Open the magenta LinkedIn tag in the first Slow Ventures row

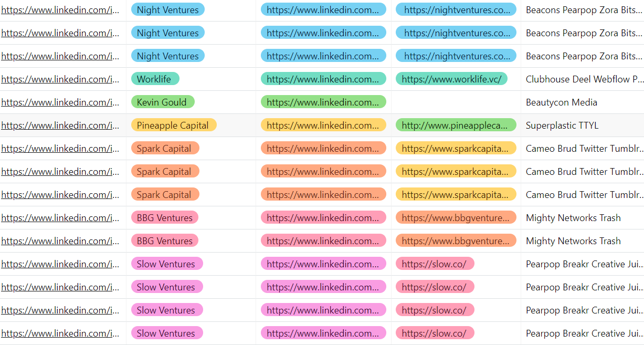point(323,264)
